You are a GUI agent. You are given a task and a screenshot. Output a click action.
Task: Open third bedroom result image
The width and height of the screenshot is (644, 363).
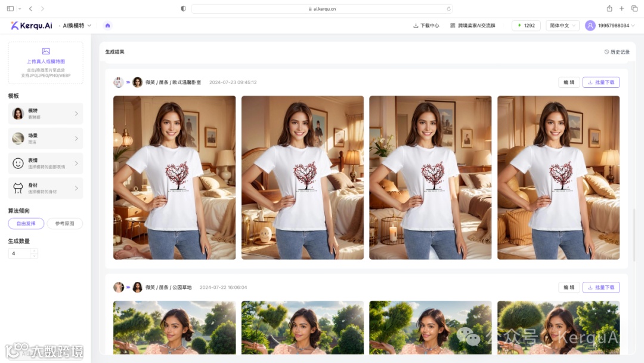coord(431,177)
